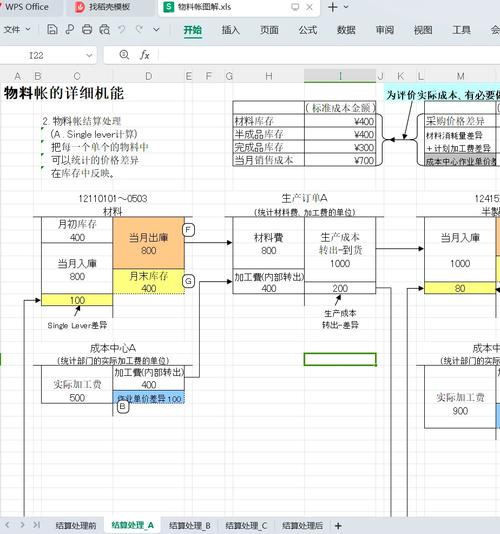Click the 生产订单A heading

(304, 198)
